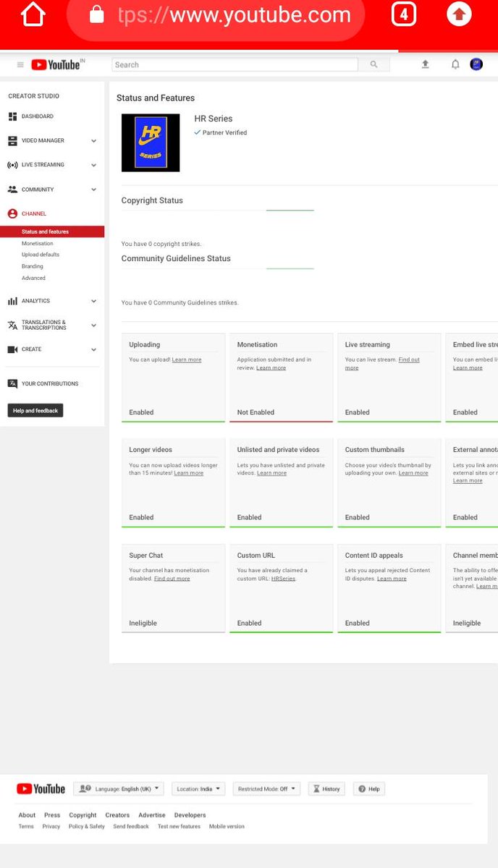Click the upload video icon in header

point(425,64)
